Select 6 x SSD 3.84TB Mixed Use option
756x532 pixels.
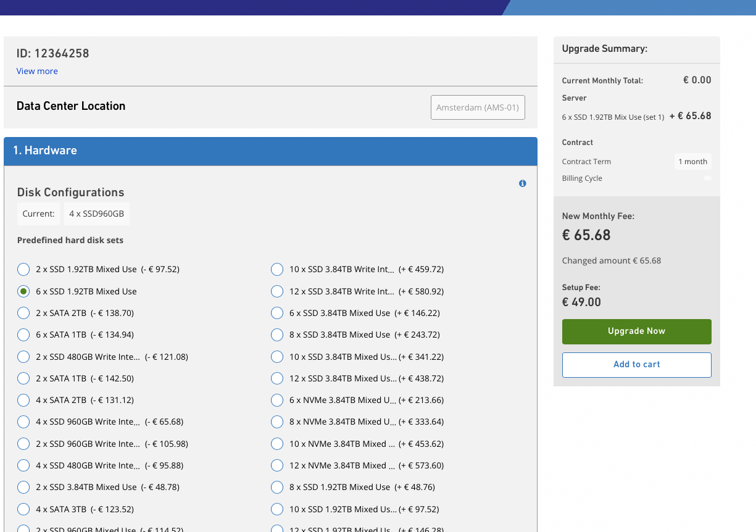[277, 313]
